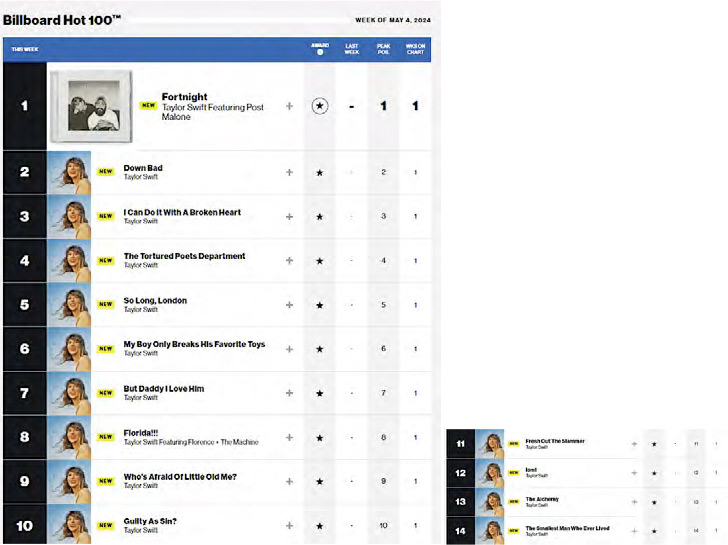Image resolution: width=728 pixels, height=545 pixels.
Task: Click the award star in loml row
Action: pos(654,474)
